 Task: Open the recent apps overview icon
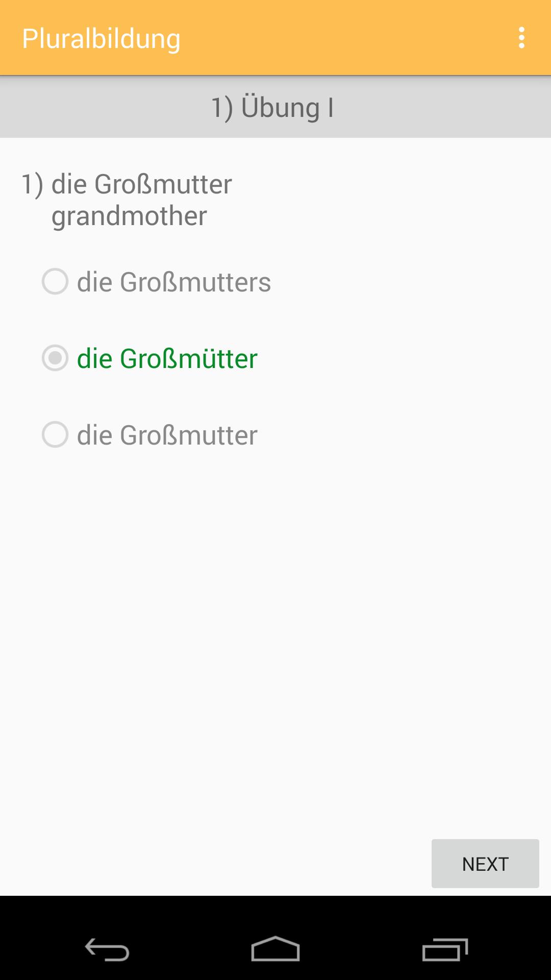click(445, 950)
